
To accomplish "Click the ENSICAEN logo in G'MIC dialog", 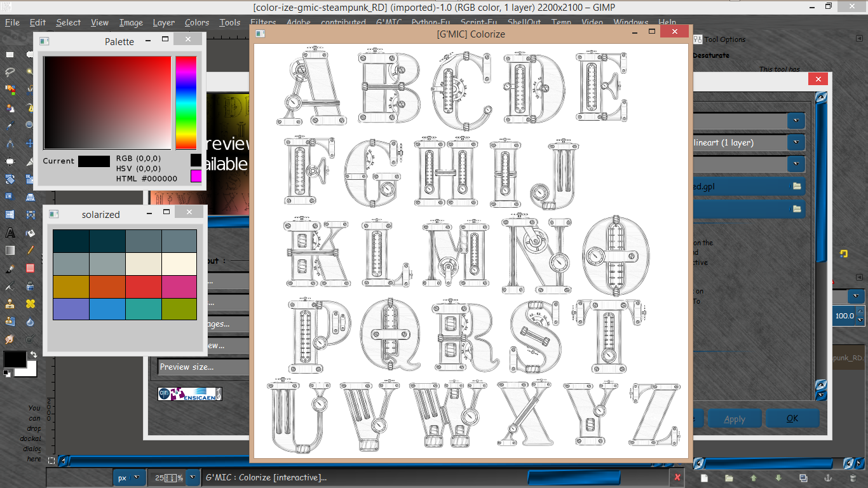I will 190,394.
